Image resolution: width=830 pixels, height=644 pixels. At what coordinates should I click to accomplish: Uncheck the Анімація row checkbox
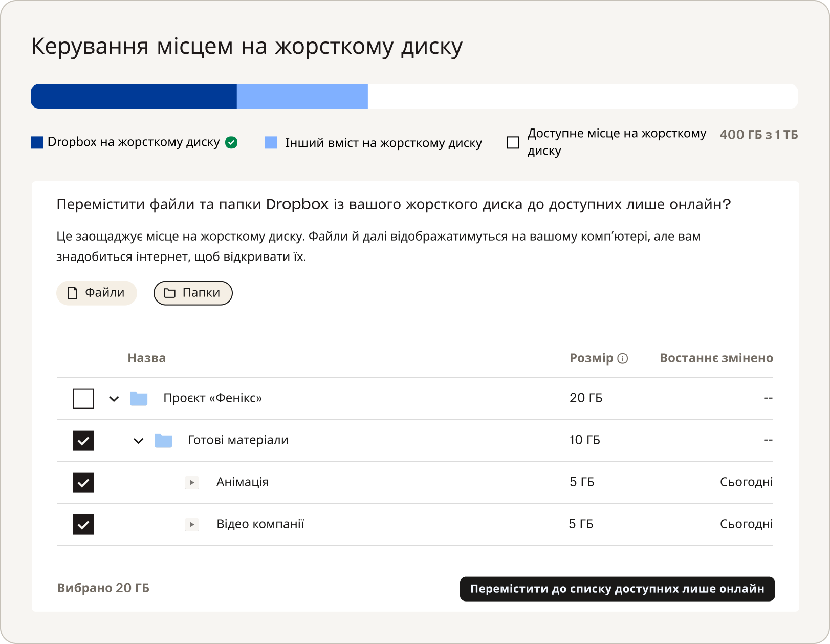pyautogui.click(x=83, y=482)
